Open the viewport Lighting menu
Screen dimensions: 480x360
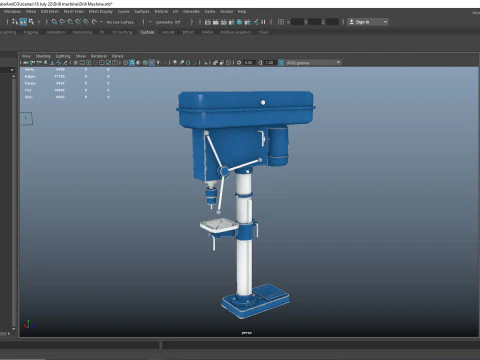(x=63, y=56)
